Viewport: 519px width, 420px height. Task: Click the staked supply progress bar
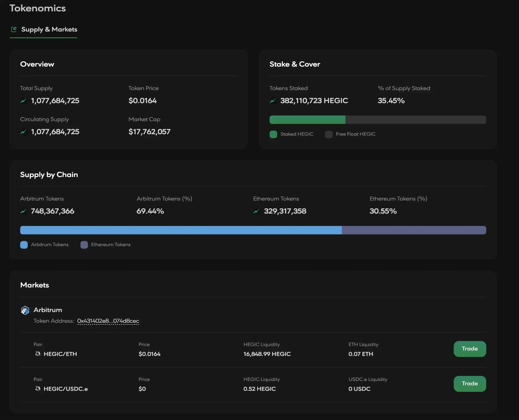click(x=378, y=120)
